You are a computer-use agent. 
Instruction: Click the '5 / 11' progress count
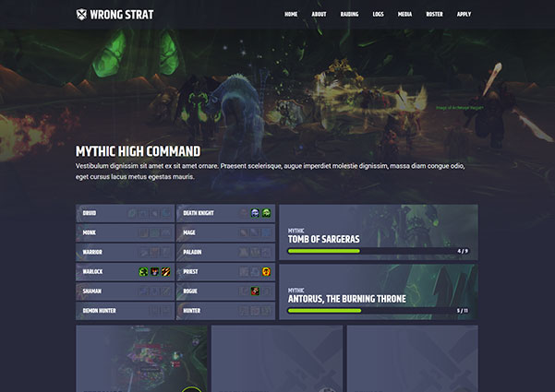[463, 311]
